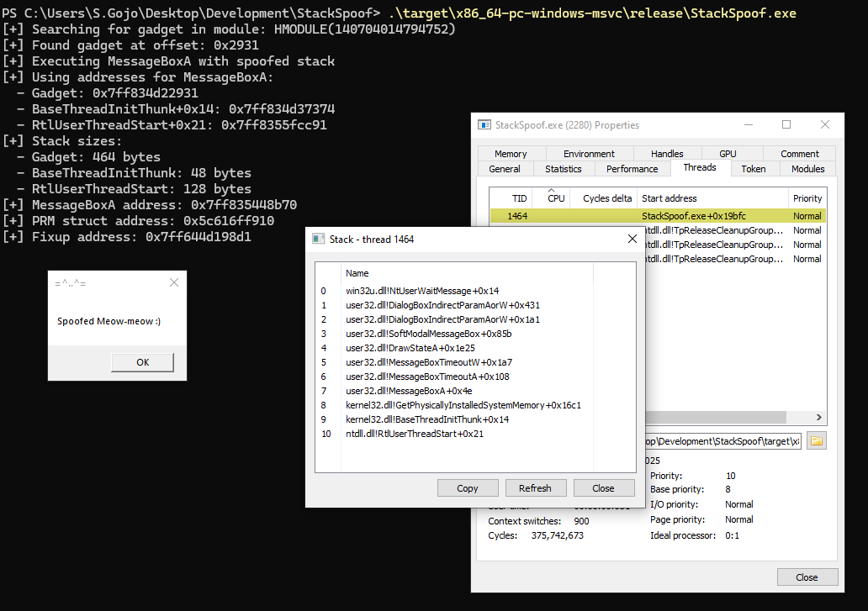This screenshot has height=611, width=868.
Task: Open the Comment tab
Action: pyautogui.click(x=799, y=154)
